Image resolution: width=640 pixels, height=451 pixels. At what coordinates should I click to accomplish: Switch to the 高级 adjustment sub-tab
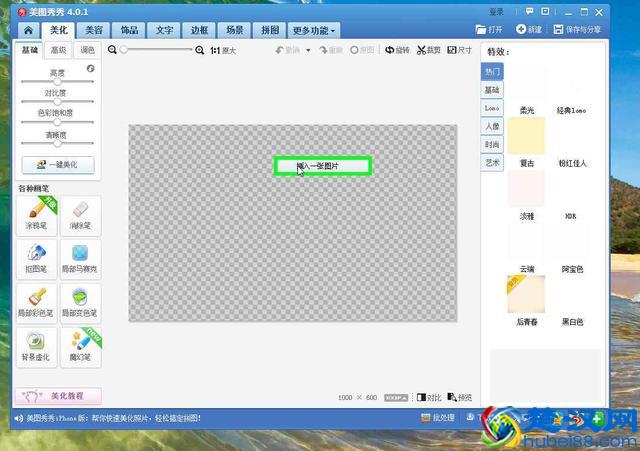[x=59, y=50]
